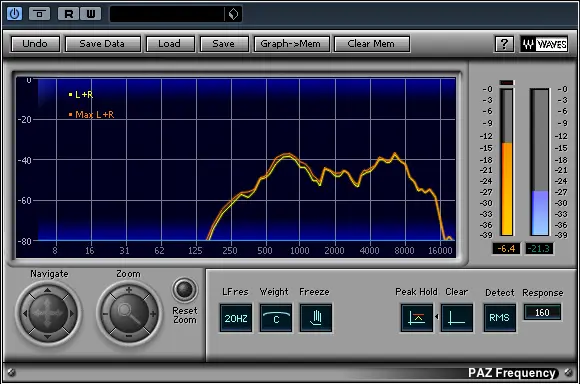580x384 pixels.
Task: Open the preset name field
Action: pos(167,14)
